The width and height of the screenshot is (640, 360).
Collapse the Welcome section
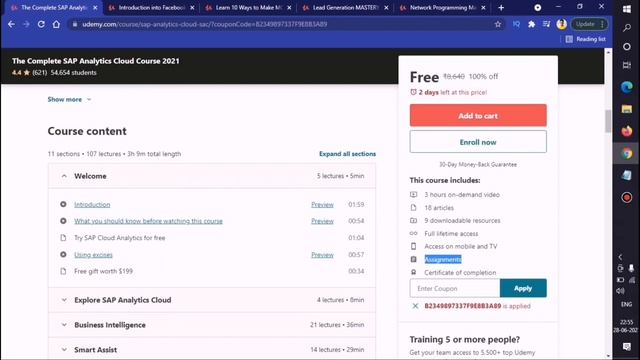pyautogui.click(x=212, y=176)
